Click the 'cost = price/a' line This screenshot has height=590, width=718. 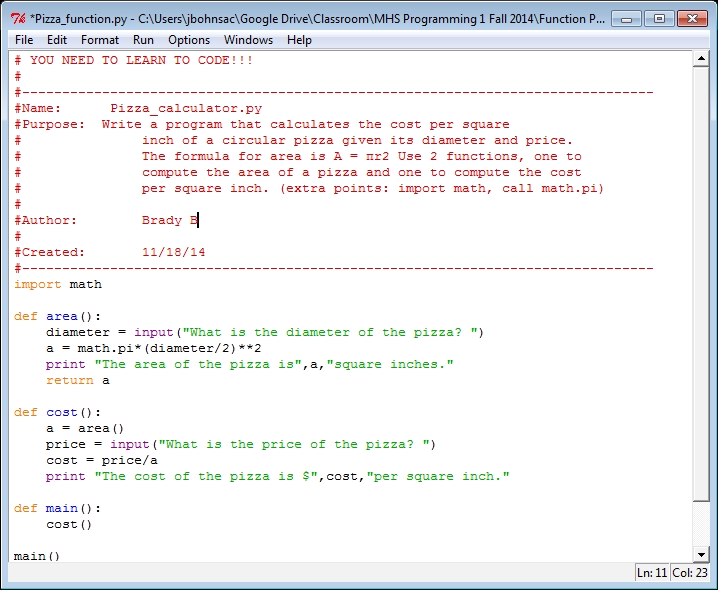point(102,461)
